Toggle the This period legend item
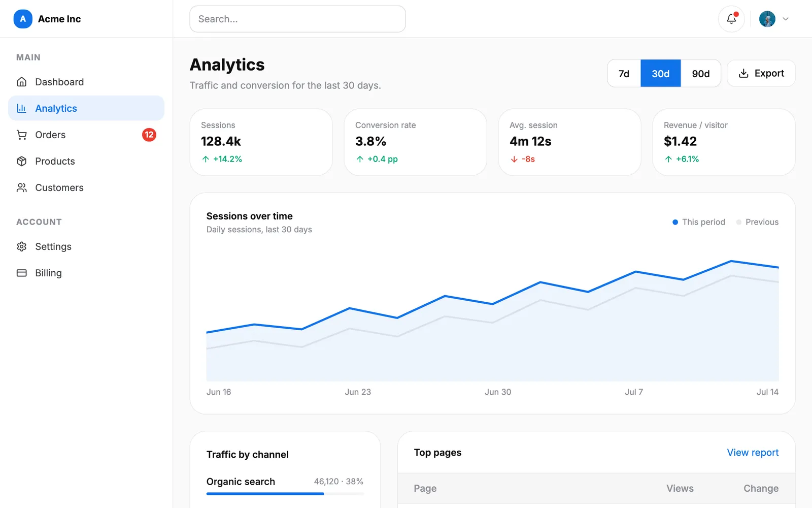The height and width of the screenshot is (508, 812). tap(698, 222)
